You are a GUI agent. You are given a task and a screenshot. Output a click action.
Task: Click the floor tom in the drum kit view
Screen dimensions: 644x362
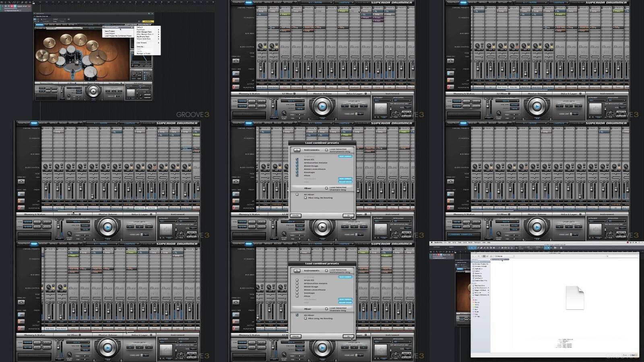tap(90, 73)
